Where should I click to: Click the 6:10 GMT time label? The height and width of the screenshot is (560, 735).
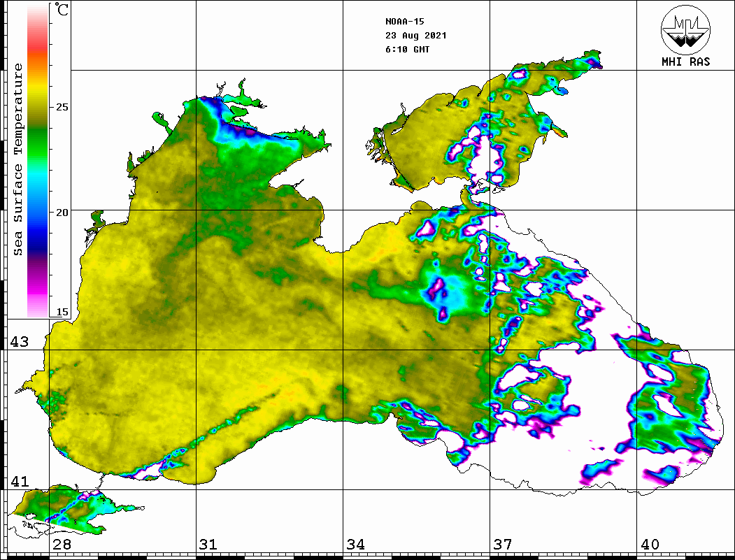click(407, 50)
